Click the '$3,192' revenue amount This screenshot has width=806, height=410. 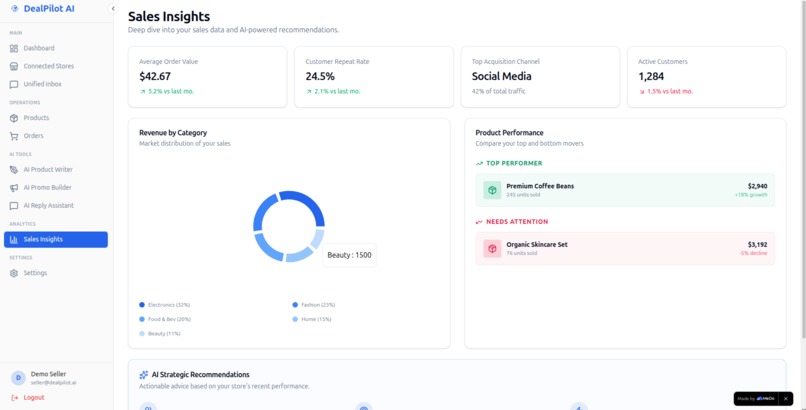[x=757, y=245]
